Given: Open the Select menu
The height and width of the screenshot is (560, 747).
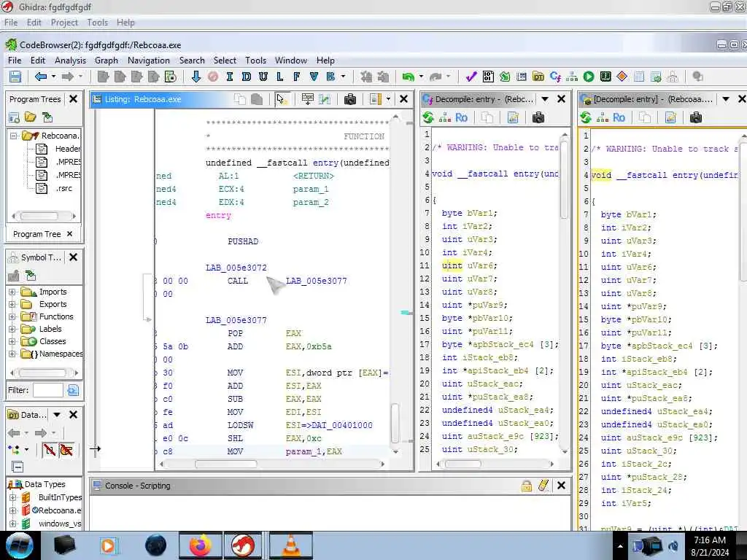Looking at the screenshot, I should pyautogui.click(x=225, y=60).
